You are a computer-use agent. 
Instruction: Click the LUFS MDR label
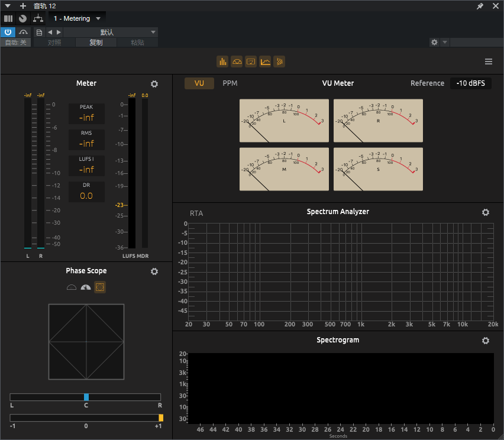coord(135,256)
